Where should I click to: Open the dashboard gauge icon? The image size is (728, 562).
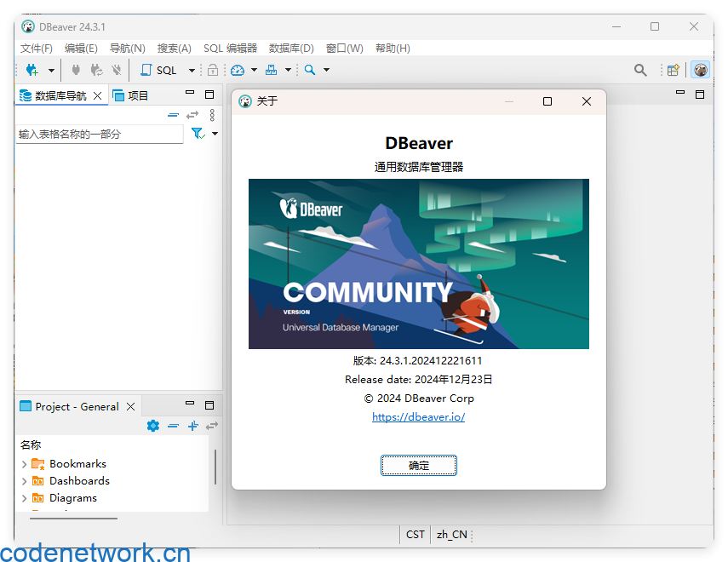238,70
